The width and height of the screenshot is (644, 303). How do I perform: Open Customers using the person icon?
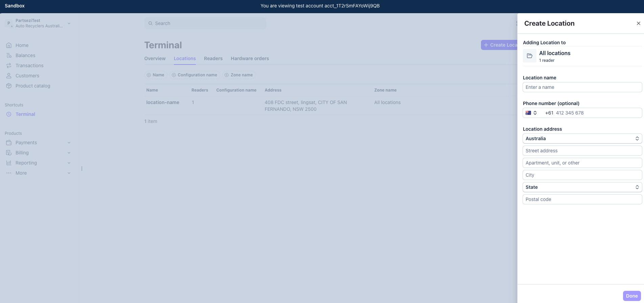(x=9, y=76)
